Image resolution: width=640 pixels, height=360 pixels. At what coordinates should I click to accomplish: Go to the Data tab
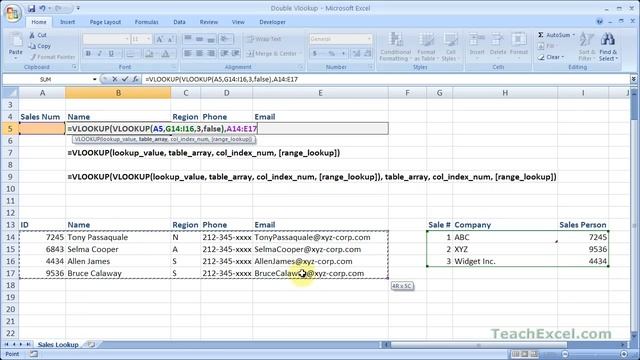[179, 22]
